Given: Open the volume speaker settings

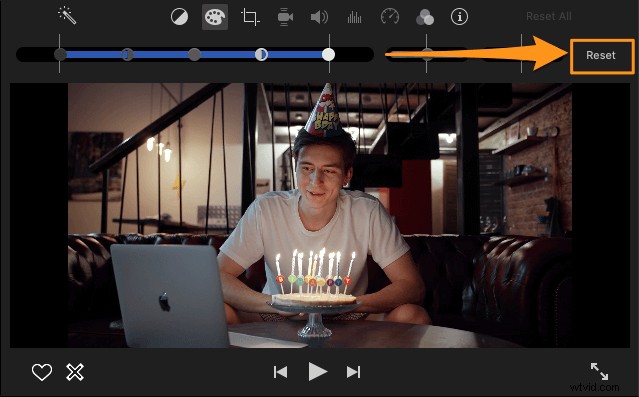Looking at the screenshot, I should 320,17.
